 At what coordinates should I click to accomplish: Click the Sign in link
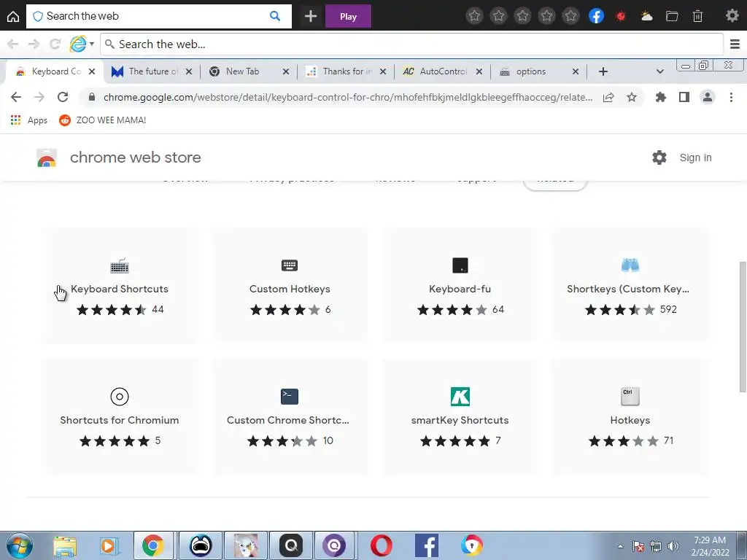pos(695,157)
